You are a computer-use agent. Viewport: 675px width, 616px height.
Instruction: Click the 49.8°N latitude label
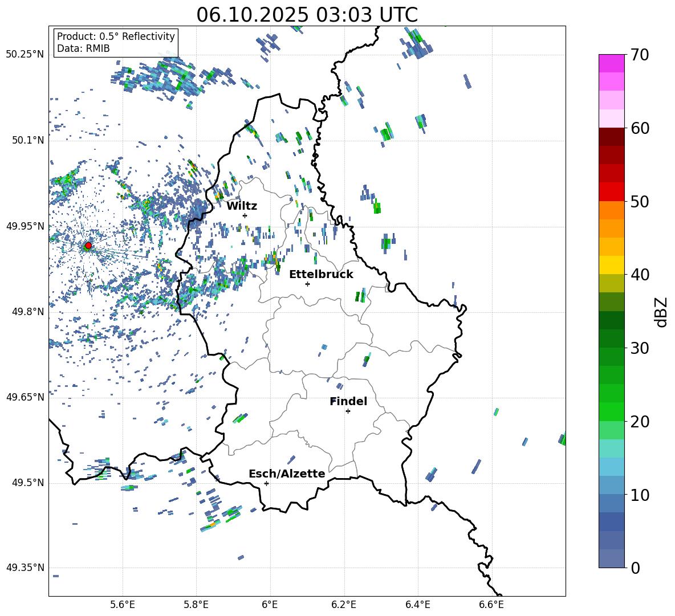(x=28, y=312)
